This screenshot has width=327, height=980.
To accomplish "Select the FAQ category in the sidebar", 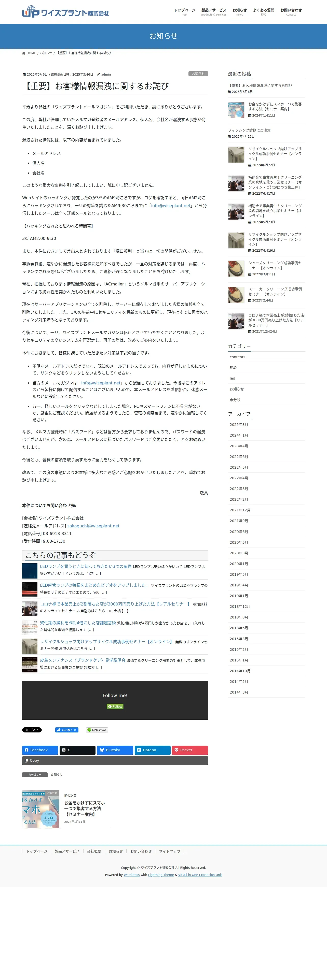I will pos(233,367).
